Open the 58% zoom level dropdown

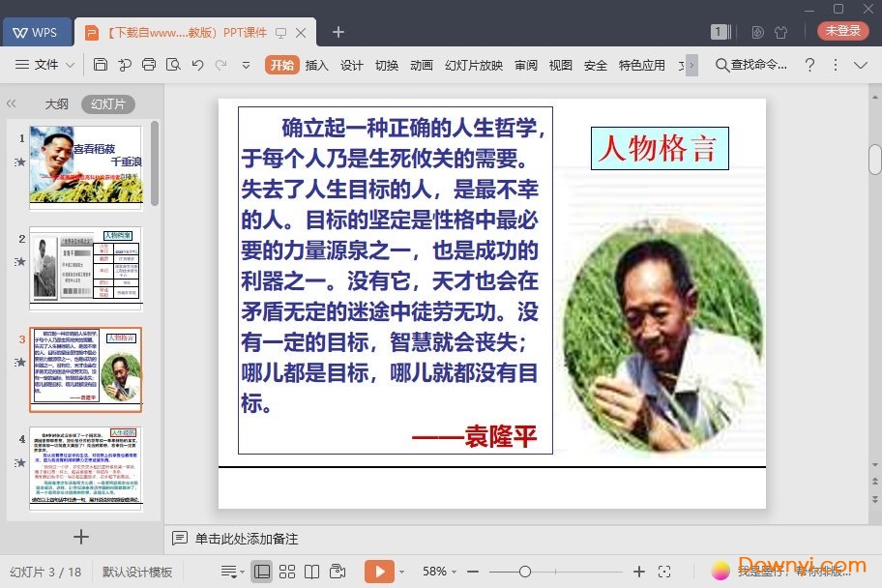click(441, 572)
